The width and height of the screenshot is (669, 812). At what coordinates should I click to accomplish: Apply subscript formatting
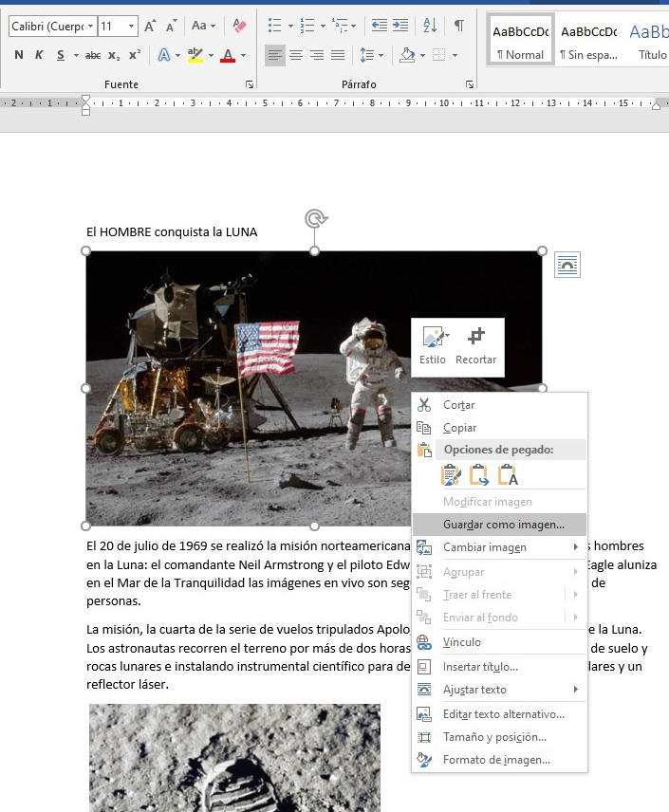point(114,55)
